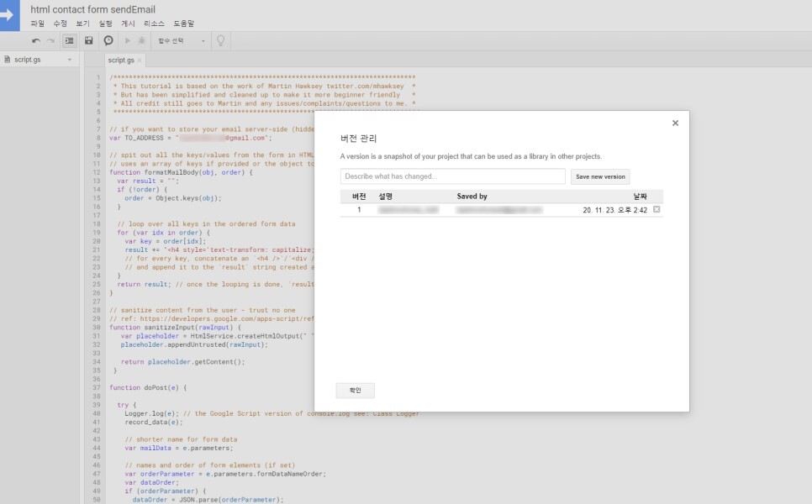Click the 버전 관리 dialog title
The width and height of the screenshot is (812, 504).
[358, 138]
